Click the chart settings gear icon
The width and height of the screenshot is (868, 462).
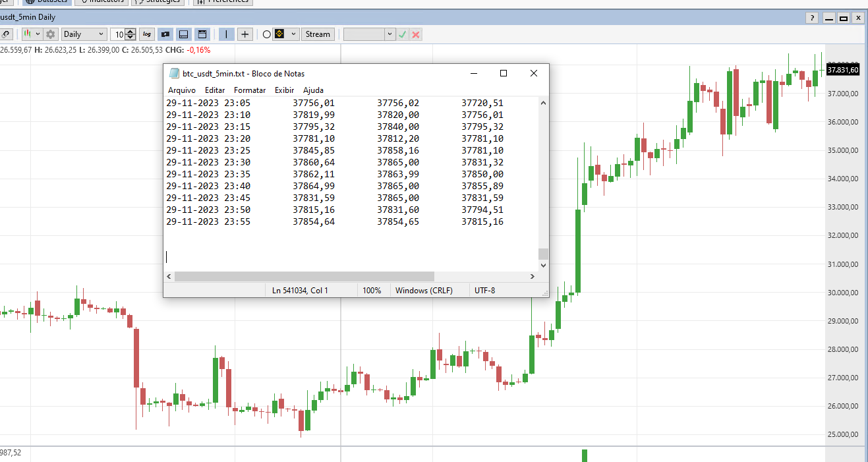pyautogui.click(x=51, y=34)
